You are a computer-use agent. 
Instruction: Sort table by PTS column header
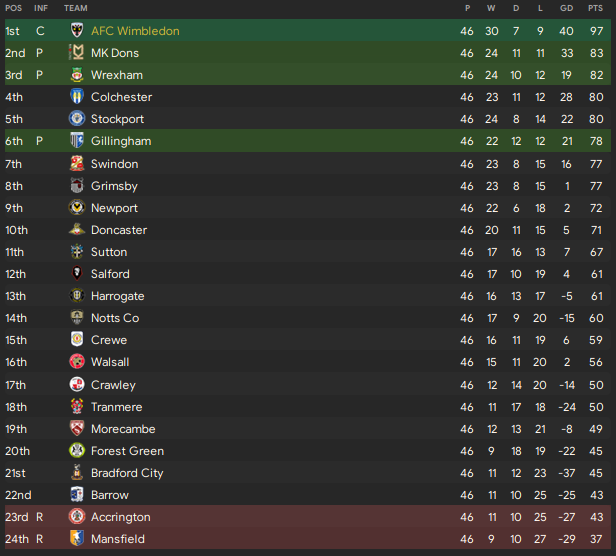pyautogui.click(x=595, y=8)
